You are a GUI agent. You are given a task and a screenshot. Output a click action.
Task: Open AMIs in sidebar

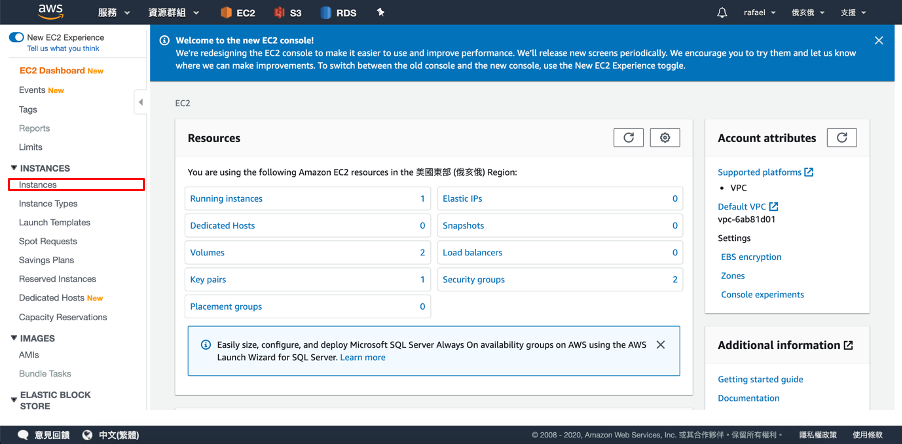29,355
